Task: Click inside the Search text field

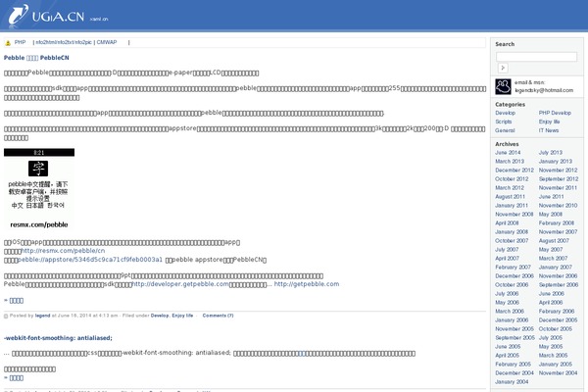Action: click(536, 57)
